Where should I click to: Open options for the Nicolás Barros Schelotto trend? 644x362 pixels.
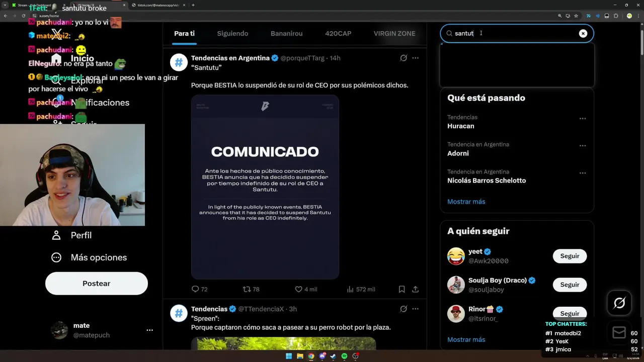[x=582, y=173]
